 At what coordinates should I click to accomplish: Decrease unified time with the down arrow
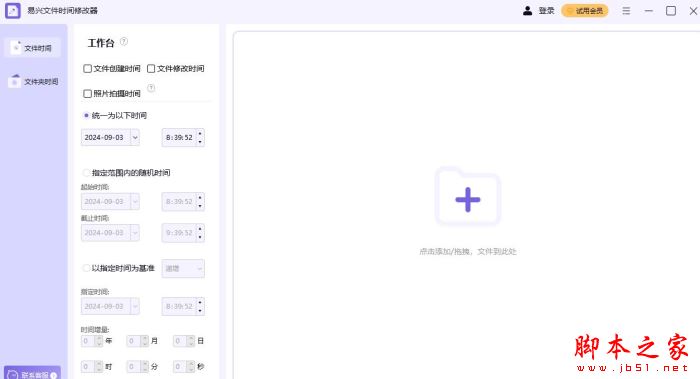pos(200,142)
